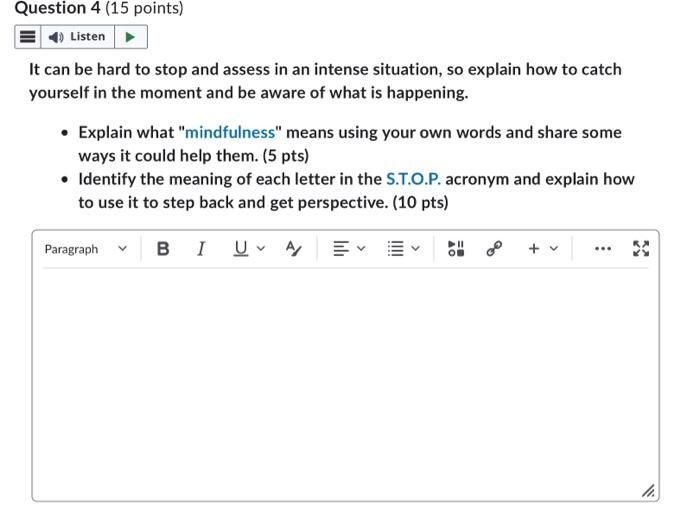
Task: Click the Question 4 heading text
Action: [x=58, y=8]
